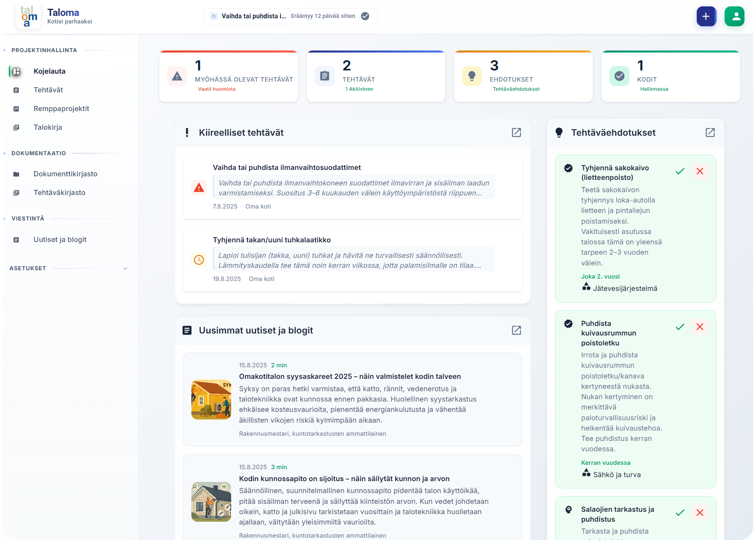Click the syysaskareet blog post thumbnail image

[211, 399]
